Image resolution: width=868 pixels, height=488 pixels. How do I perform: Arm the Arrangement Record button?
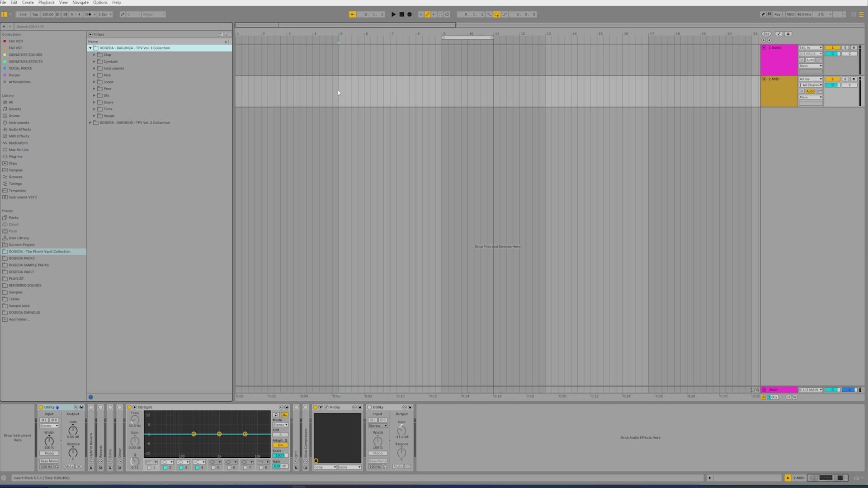click(x=410, y=14)
